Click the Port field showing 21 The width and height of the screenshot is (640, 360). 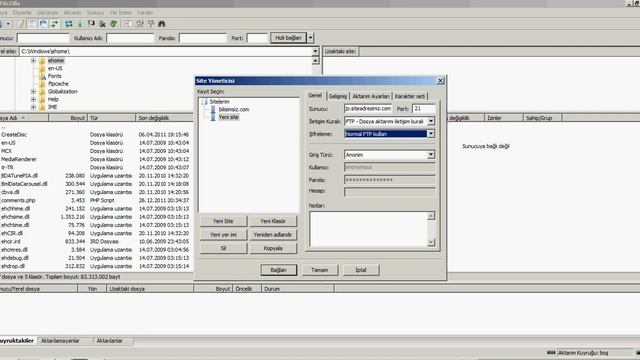[424, 109]
